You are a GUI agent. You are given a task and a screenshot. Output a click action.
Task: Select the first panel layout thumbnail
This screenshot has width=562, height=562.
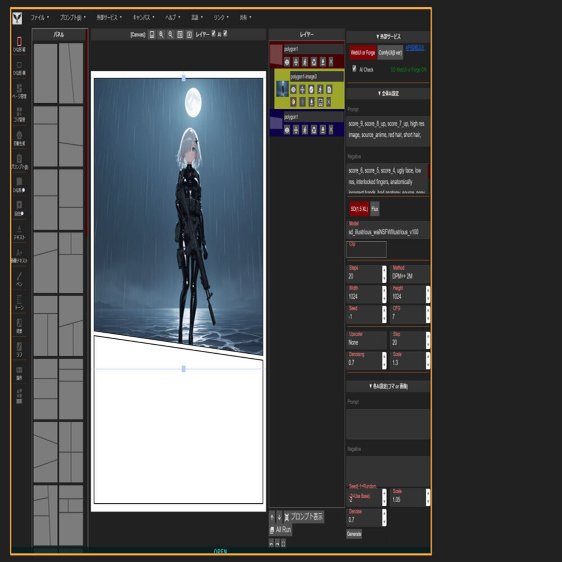(x=46, y=73)
